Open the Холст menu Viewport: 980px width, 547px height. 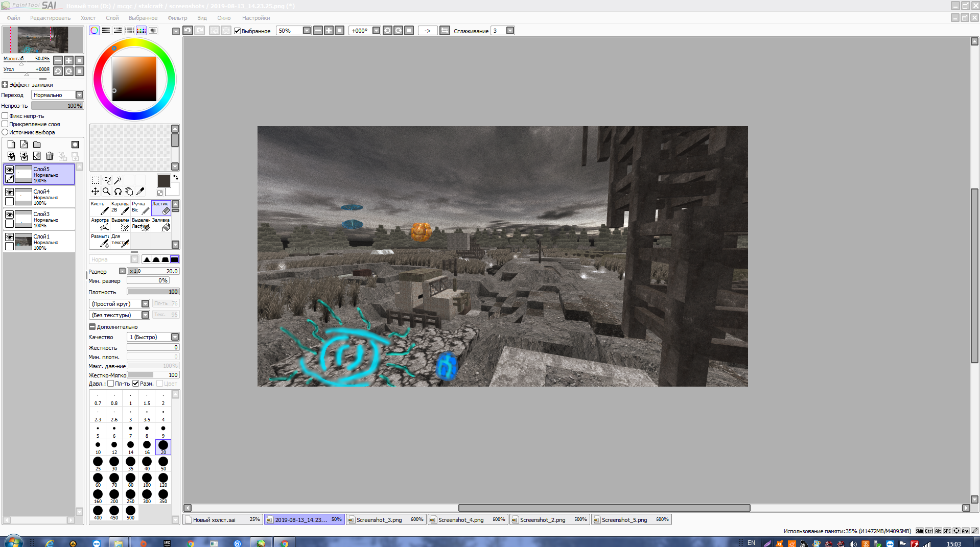coord(88,18)
